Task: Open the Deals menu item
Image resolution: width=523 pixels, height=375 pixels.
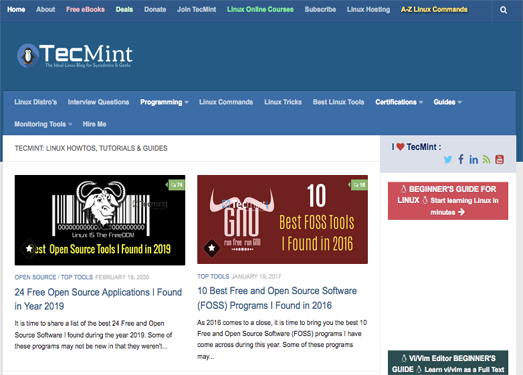Action: point(124,10)
